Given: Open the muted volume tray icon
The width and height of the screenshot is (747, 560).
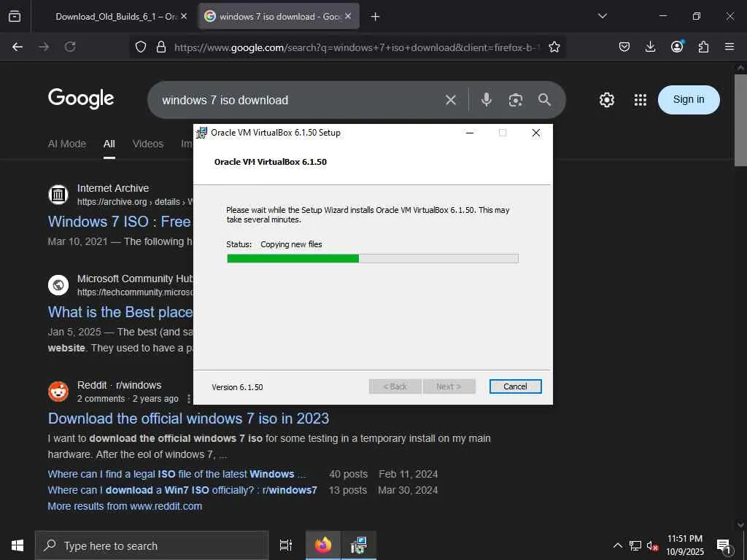Looking at the screenshot, I should [653, 545].
